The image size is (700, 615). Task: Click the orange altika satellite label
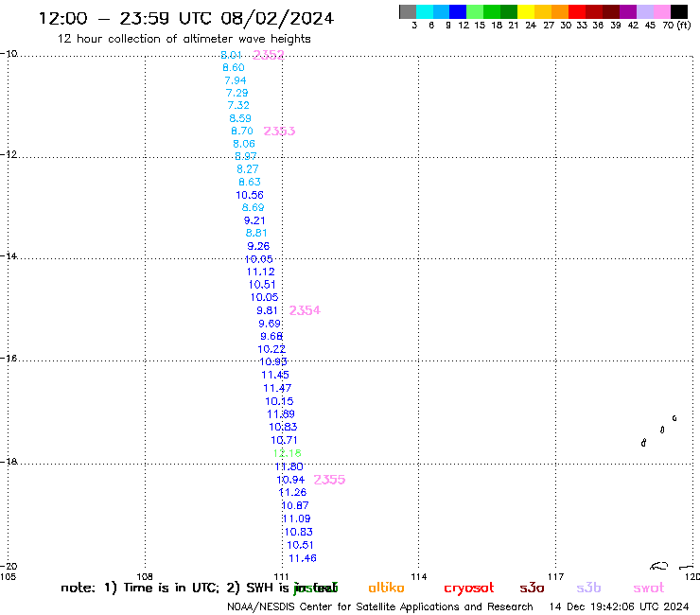(x=386, y=588)
